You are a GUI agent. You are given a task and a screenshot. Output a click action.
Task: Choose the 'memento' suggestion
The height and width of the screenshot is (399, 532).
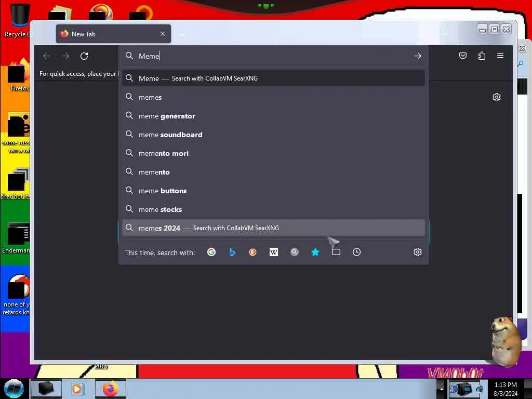(x=273, y=172)
